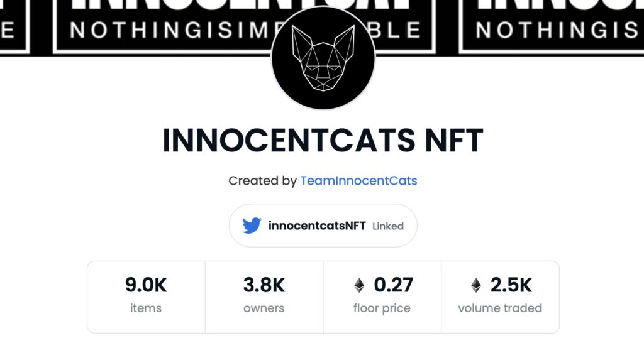Click the Ethereum icon beside 2.5K
The height and width of the screenshot is (343, 644).
[476, 285]
